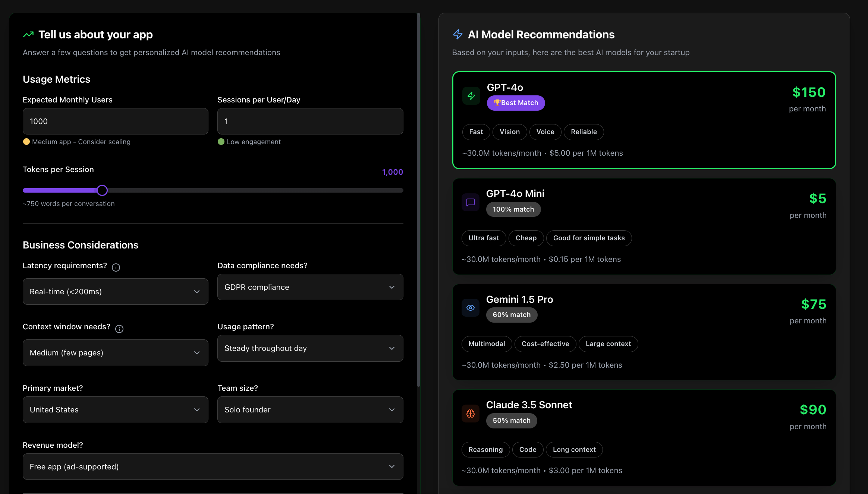
Task: Open the Data compliance needs dropdown
Action: click(310, 287)
